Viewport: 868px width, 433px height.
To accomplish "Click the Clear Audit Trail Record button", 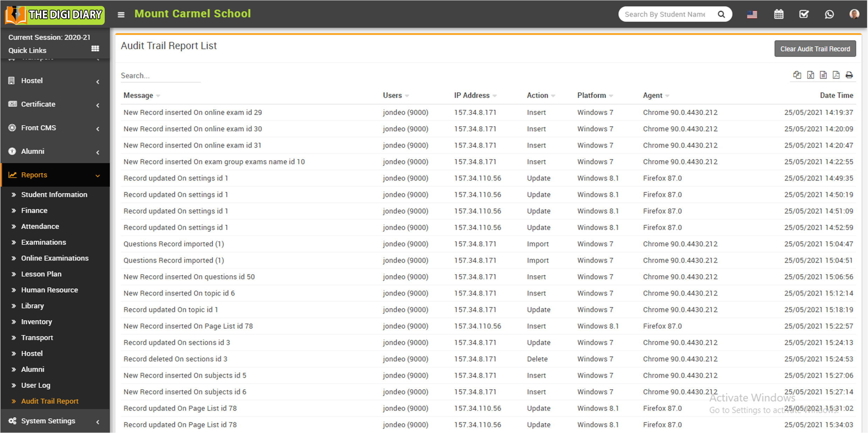I will point(815,49).
